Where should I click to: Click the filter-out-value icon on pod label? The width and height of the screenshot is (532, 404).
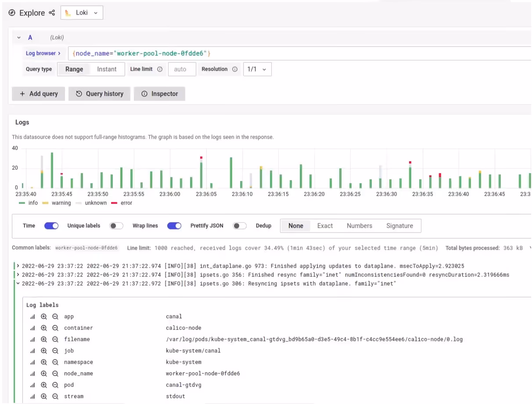(55, 385)
